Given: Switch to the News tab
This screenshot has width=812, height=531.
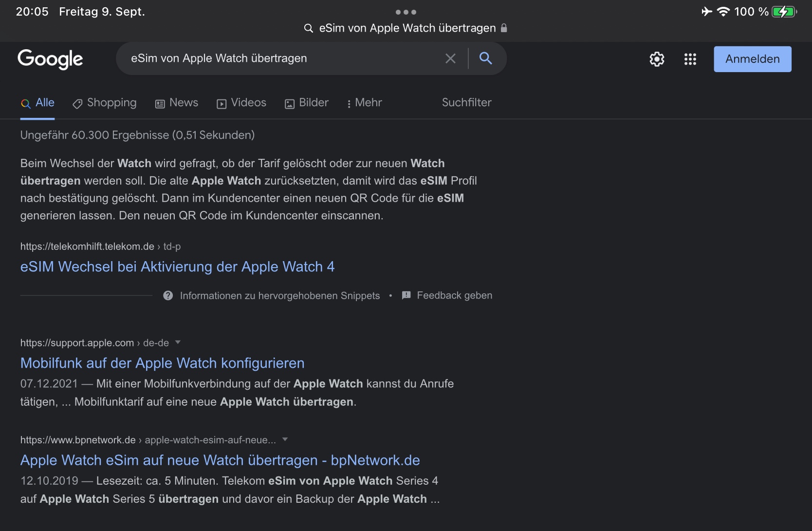Looking at the screenshot, I should click(x=177, y=103).
